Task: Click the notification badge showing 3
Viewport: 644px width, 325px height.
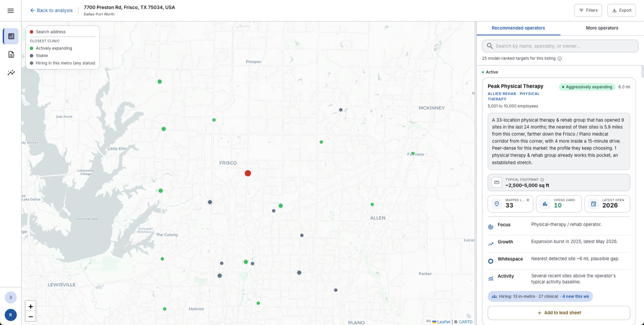Action: click(11, 297)
